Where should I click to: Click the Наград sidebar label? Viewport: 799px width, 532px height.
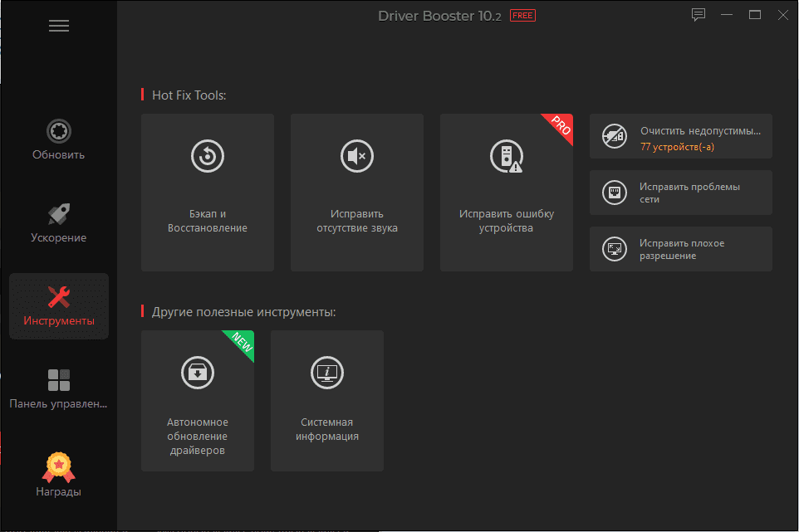59,492
